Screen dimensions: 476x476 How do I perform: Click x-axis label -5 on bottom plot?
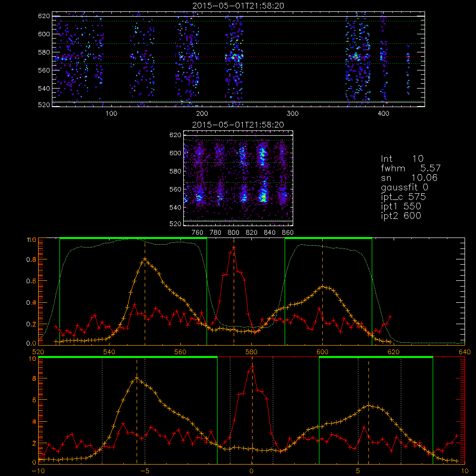tap(145, 471)
